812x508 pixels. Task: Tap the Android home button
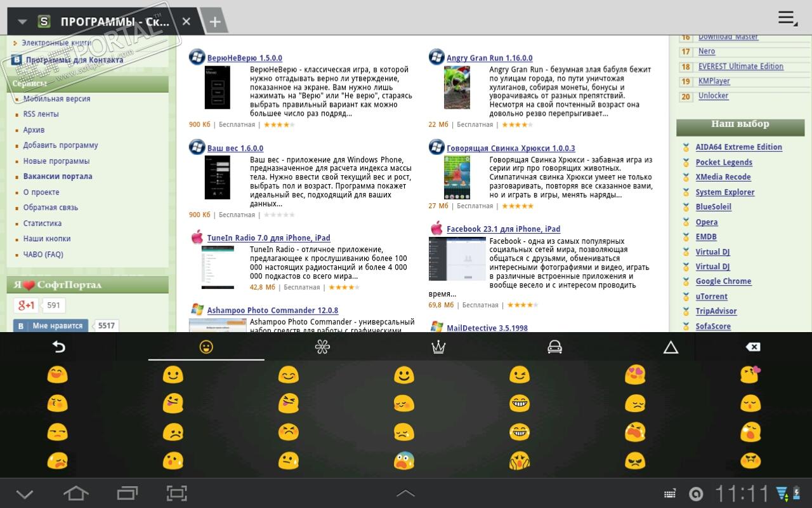[x=75, y=493]
